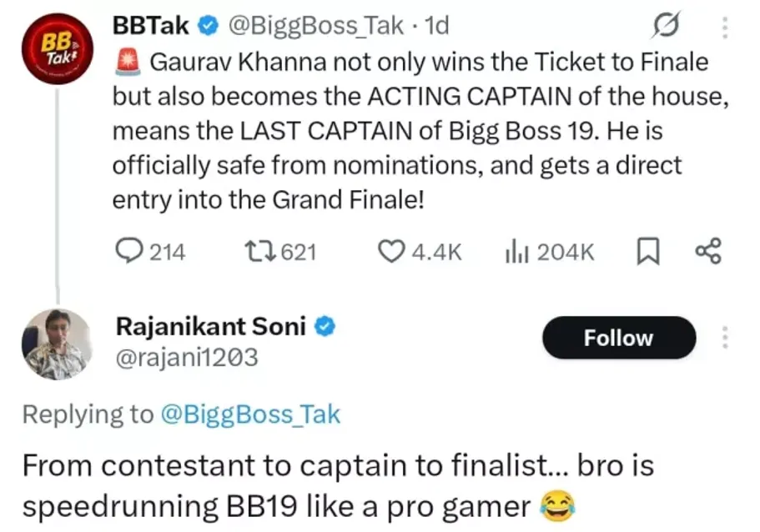Share the BBTak tweet
Screen dimensions: 760x532
(x=707, y=250)
